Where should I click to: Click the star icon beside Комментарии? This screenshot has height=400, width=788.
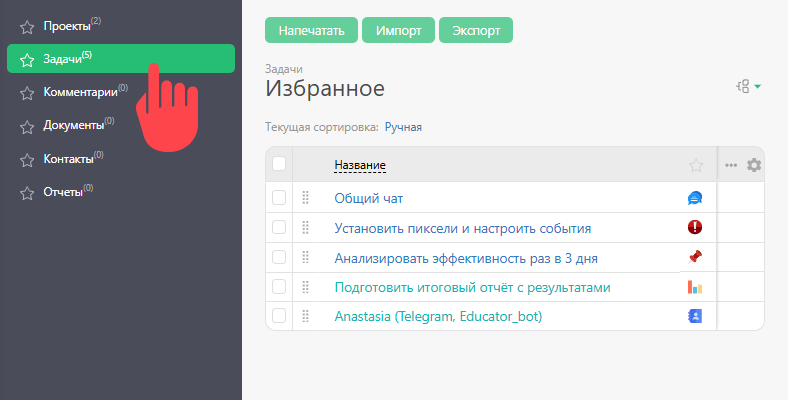(27, 93)
